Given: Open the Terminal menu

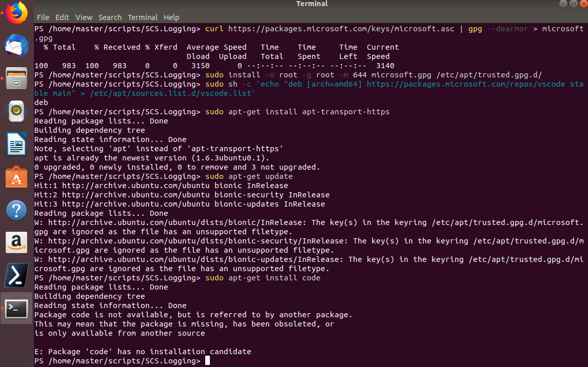Looking at the screenshot, I should tap(142, 17).
